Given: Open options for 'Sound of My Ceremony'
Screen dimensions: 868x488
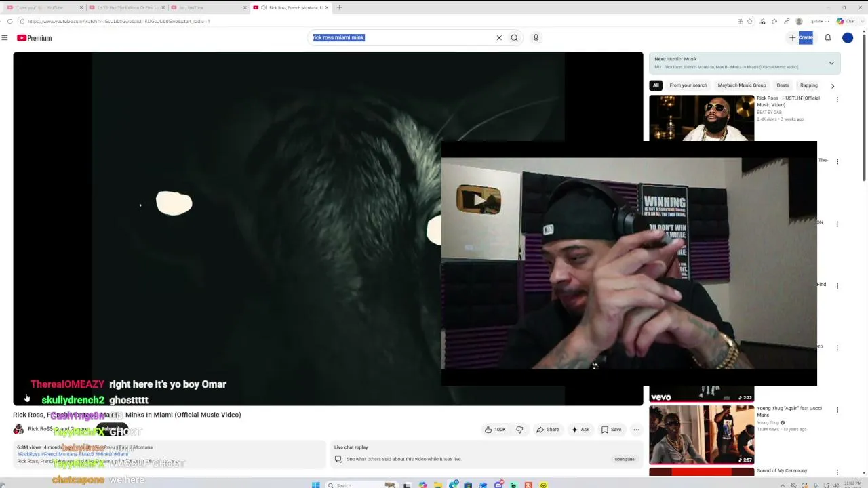Looking at the screenshot, I should (x=837, y=472).
